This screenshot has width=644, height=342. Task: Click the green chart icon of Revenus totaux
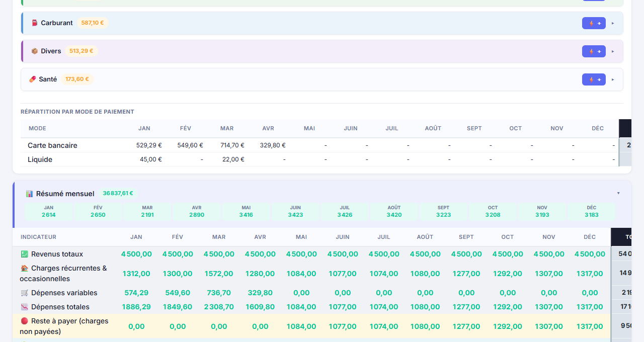(25, 254)
